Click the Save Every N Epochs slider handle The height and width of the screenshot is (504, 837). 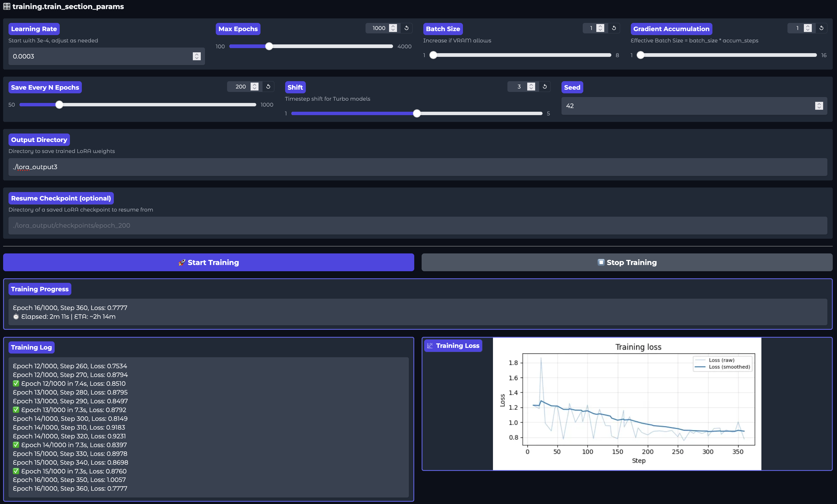pyautogui.click(x=59, y=105)
